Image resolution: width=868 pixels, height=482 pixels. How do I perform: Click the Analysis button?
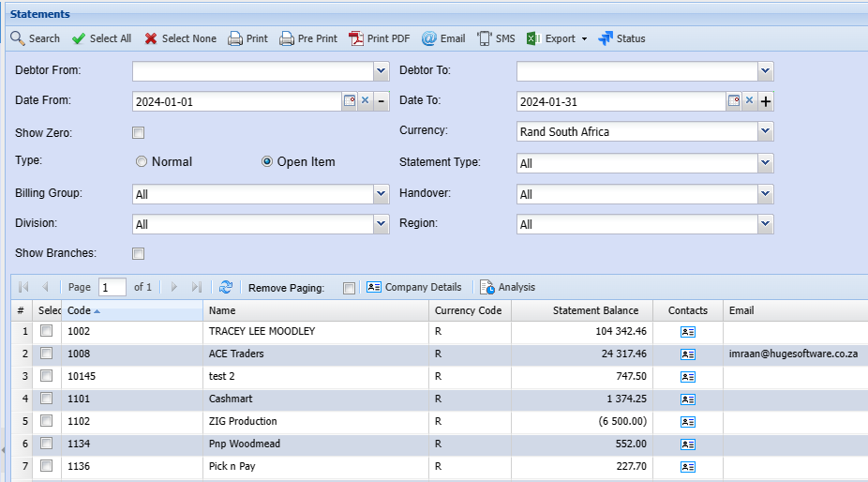507,287
